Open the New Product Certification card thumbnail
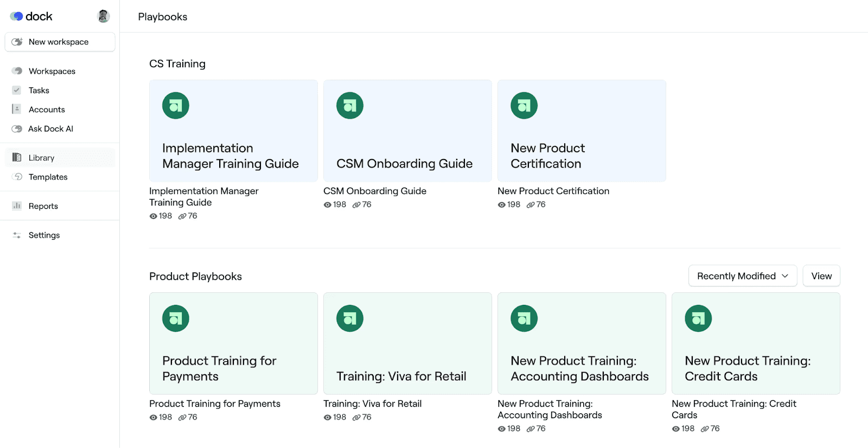The image size is (868, 448). coord(582,131)
